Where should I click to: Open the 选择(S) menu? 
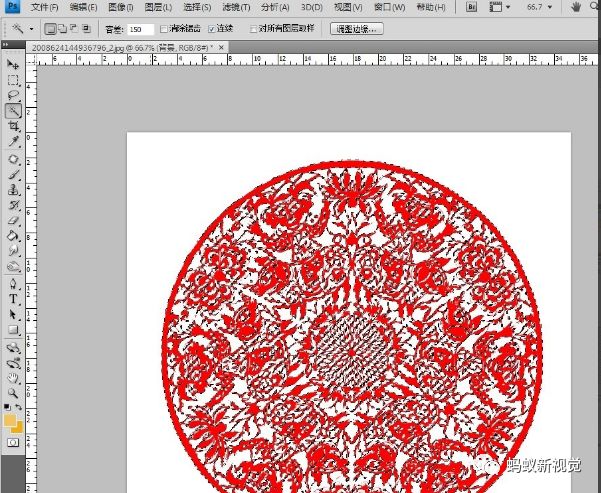(x=197, y=7)
